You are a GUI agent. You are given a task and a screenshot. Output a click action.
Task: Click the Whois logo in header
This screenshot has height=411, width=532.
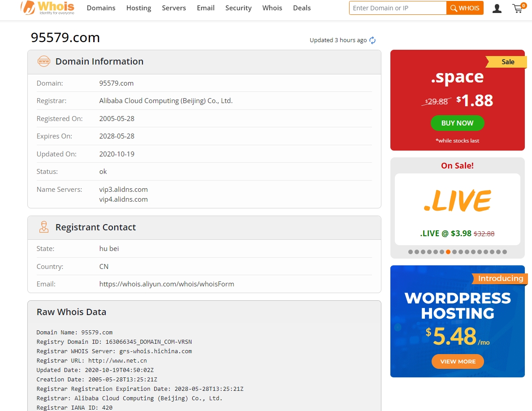coord(48,8)
